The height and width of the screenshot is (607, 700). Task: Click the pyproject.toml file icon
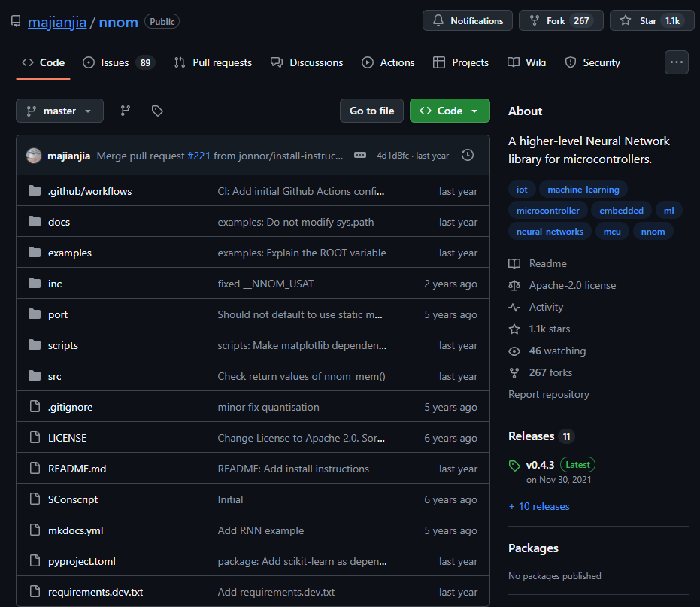tap(35, 560)
